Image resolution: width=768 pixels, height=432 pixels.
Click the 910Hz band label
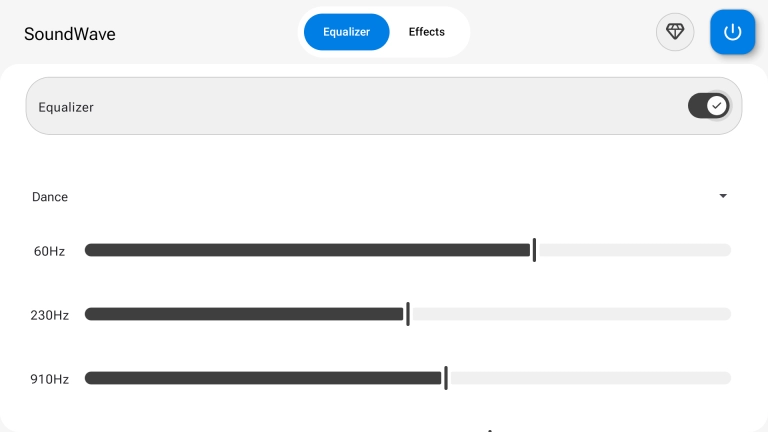49,379
